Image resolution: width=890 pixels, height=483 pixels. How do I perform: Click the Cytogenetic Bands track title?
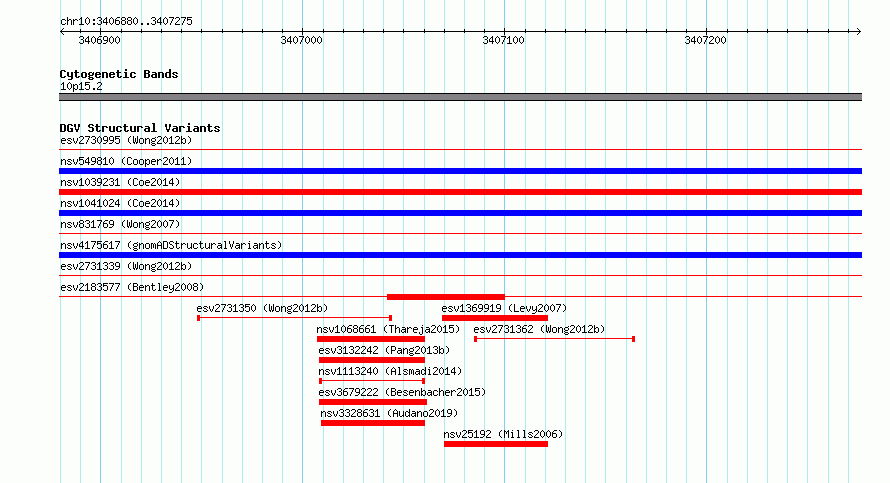pyautogui.click(x=119, y=74)
